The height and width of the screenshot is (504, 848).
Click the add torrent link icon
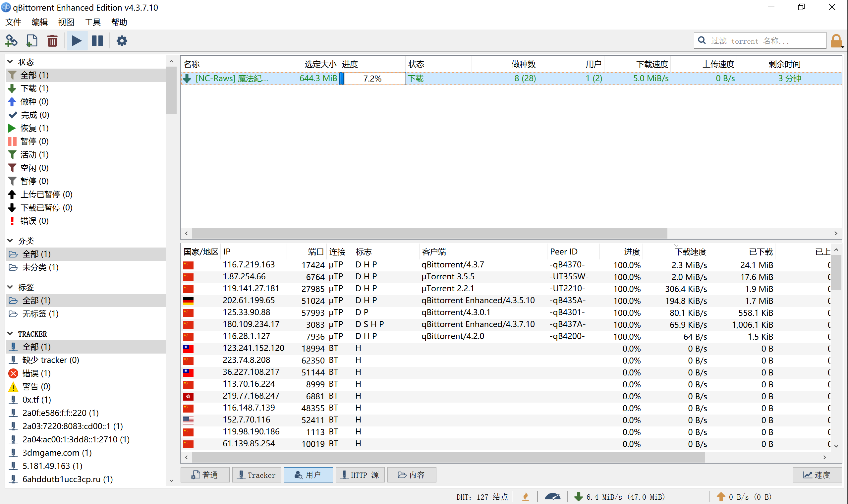pos(12,41)
